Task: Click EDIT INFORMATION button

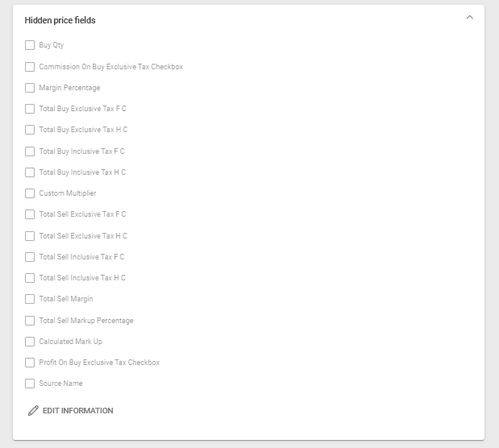Action: (77, 411)
